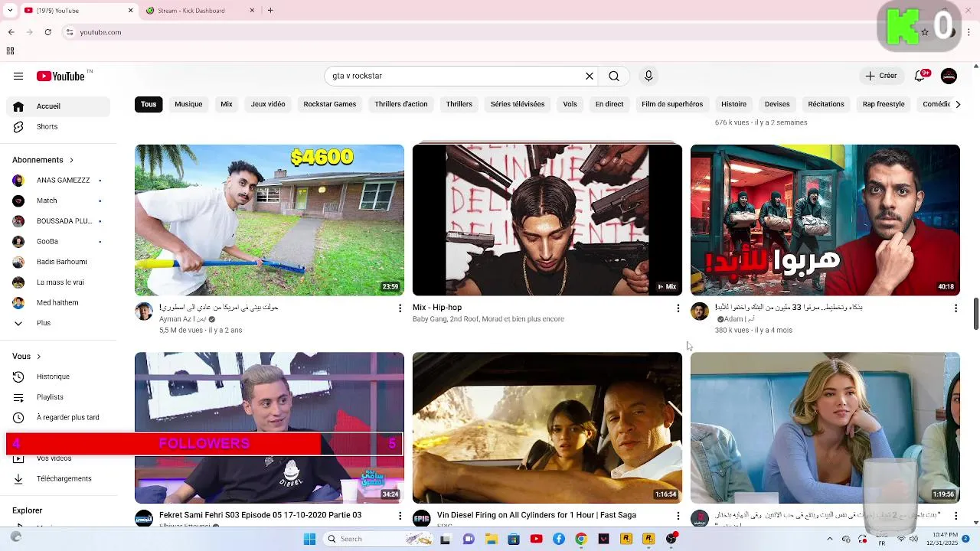Open options menu for Adam's video
The image size is (980, 551).
tap(955, 308)
